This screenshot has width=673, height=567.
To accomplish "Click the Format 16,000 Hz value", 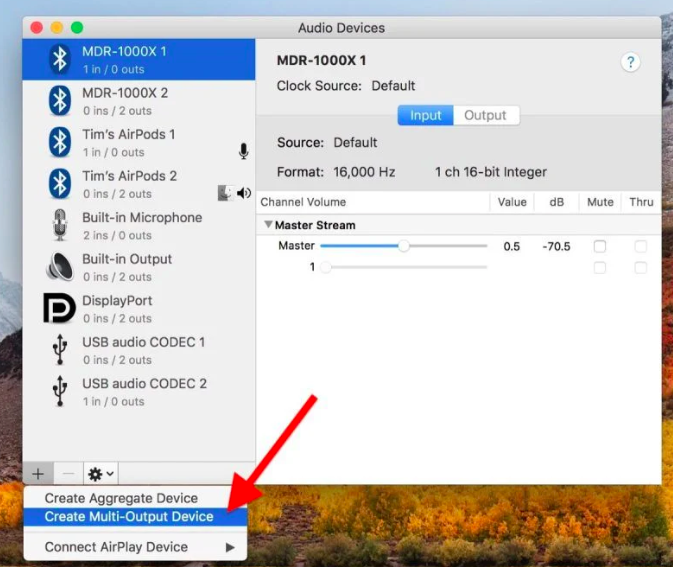I will point(364,172).
